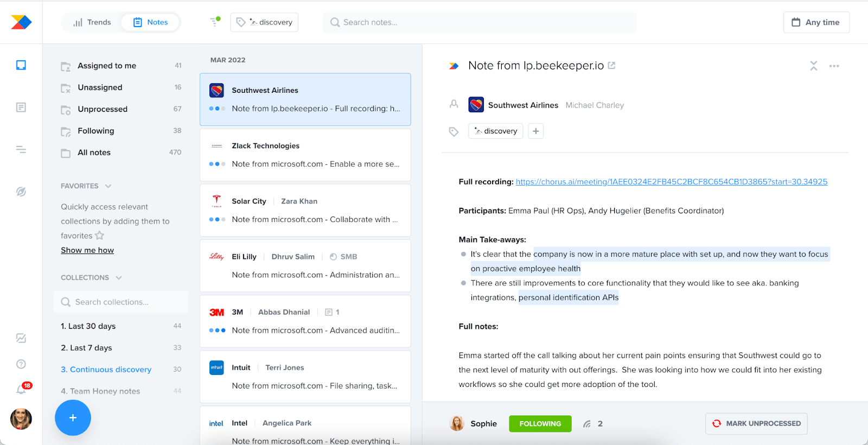Click the Tesla logo on Solar City card

pyautogui.click(x=216, y=201)
